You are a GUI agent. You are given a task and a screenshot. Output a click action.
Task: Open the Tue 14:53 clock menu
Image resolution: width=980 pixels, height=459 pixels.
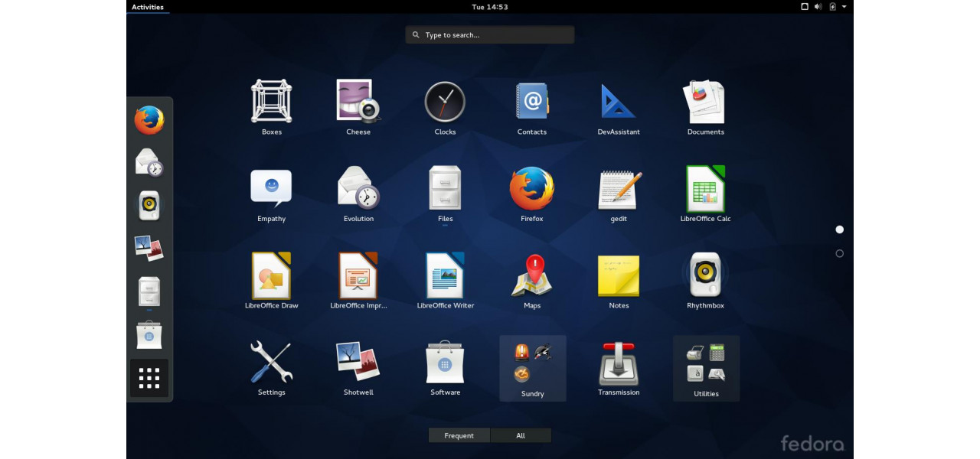490,7
